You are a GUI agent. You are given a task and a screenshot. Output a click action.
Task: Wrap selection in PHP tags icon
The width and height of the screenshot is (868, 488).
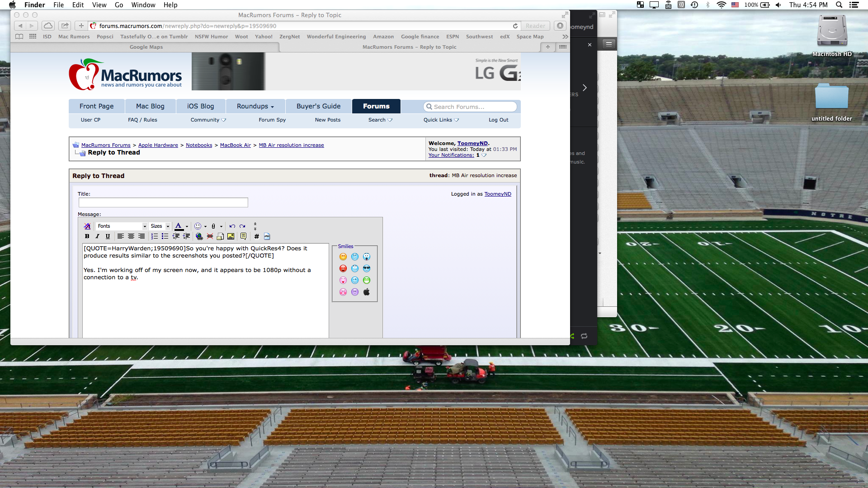(x=267, y=236)
